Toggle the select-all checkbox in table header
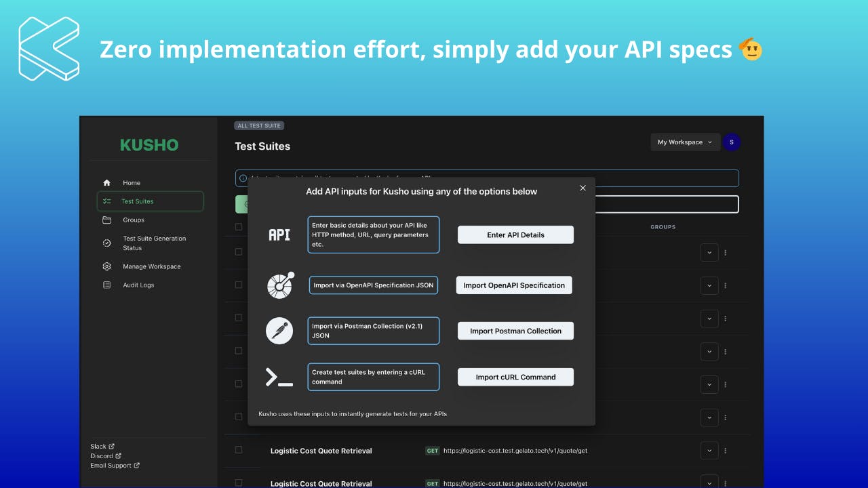 pyautogui.click(x=239, y=227)
